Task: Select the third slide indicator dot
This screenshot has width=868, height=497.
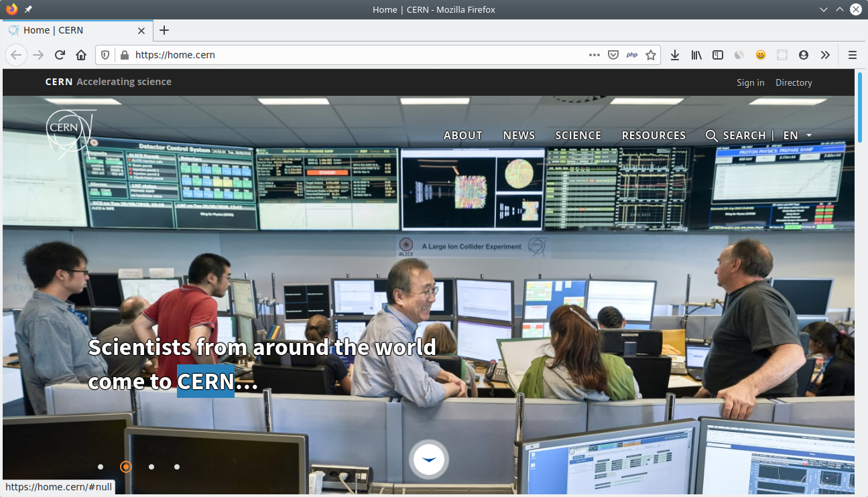Action: 151,467
